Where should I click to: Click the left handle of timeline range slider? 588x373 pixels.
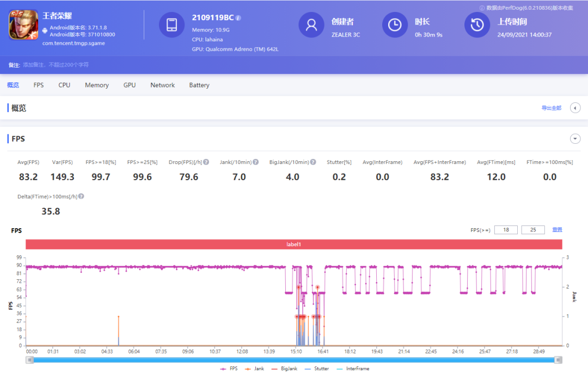coord(30,359)
